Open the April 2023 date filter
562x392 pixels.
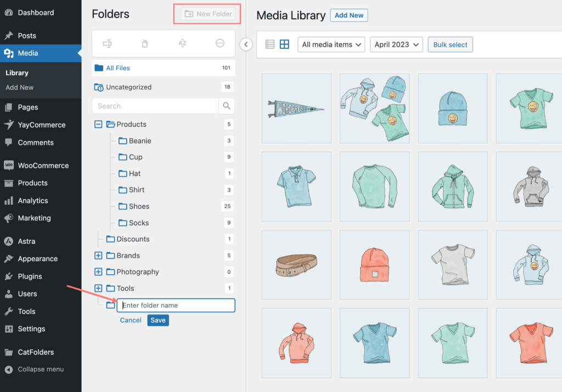tap(396, 44)
